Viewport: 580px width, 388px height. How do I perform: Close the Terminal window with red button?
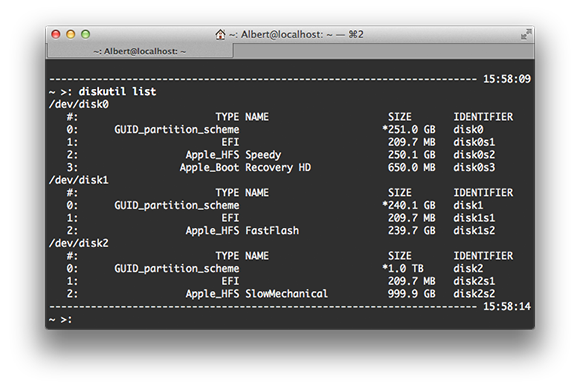(x=56, y=34)
